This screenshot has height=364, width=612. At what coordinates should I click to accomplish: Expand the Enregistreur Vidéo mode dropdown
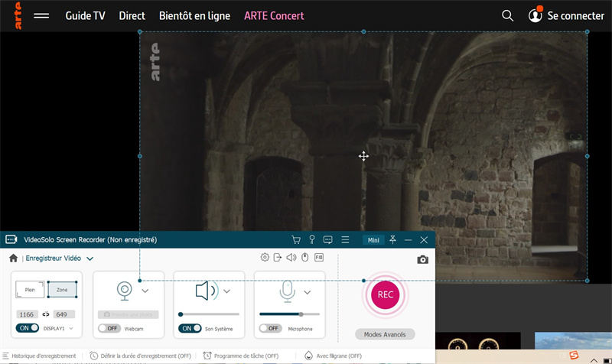[90, 258]
